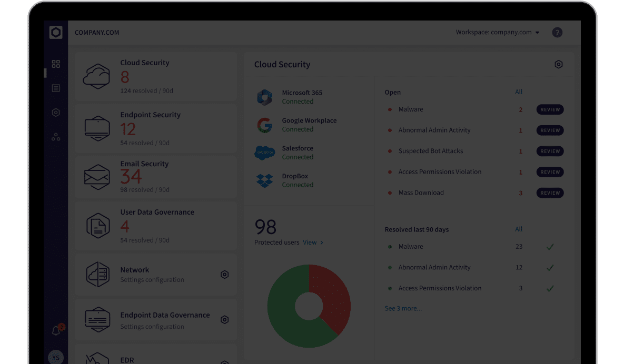Click the Network server icon
Image resolution: width=624 pixels, height=364 pixels.
tap(97, 274)
